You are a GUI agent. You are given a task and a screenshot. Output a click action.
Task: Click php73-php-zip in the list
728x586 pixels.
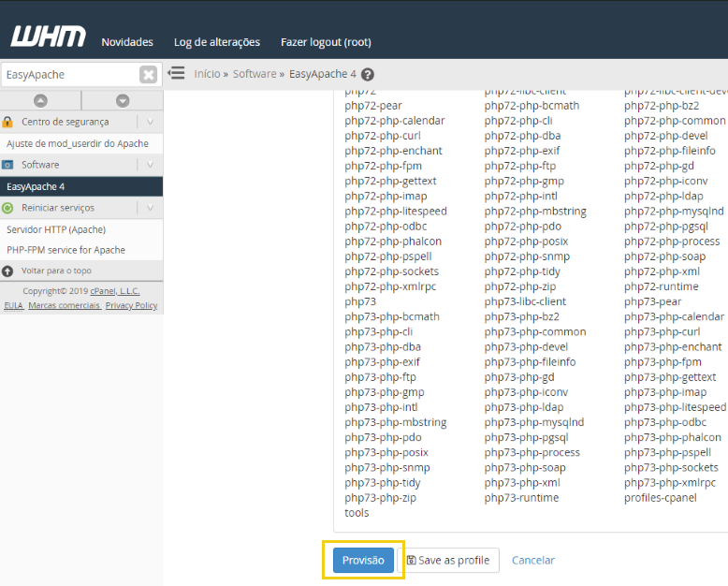pos(380,497)
